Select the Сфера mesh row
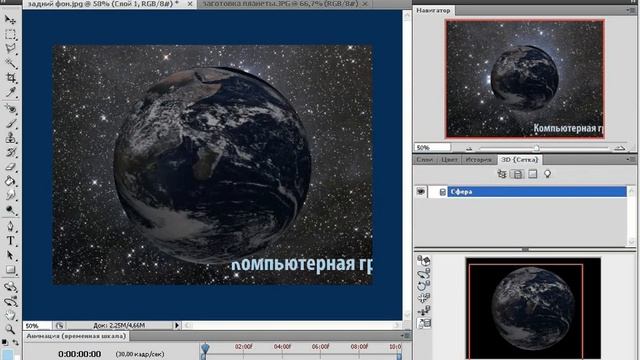Image resolution: width=640 pixels, height=360 pixels. [x=537, y=191]
